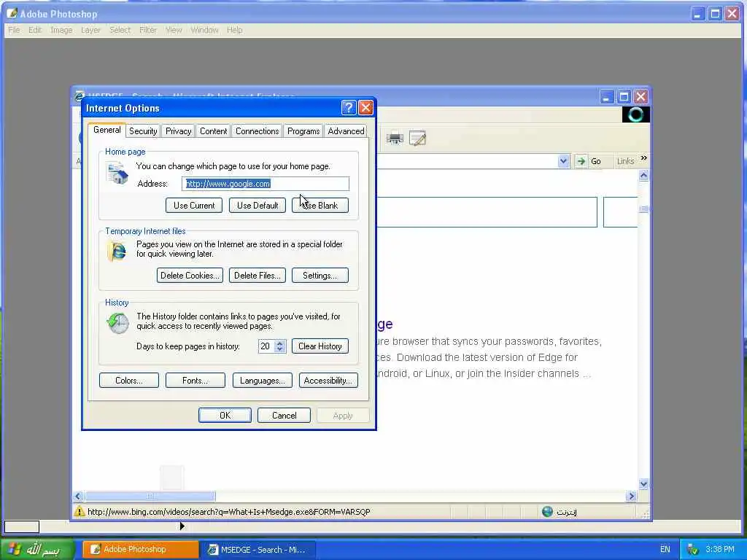Click the History clock icon
747x560 pixels.
(x=117, y=323)
